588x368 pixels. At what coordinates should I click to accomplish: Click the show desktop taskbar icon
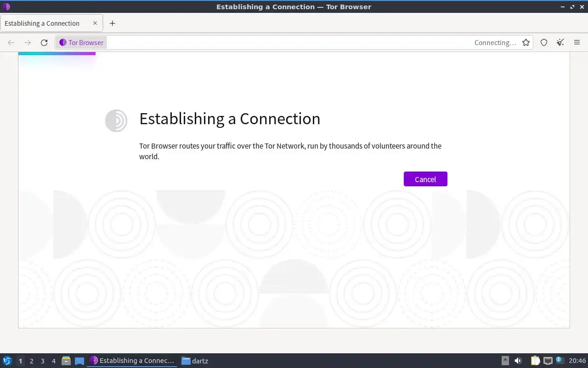pyautogui.click(x=79, y=361)
